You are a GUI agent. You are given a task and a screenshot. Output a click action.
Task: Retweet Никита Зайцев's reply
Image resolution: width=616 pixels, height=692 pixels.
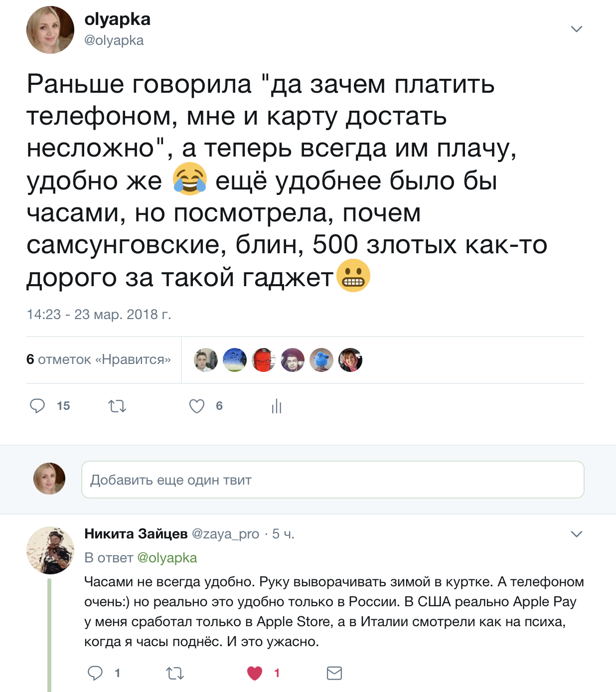[175, 674]
